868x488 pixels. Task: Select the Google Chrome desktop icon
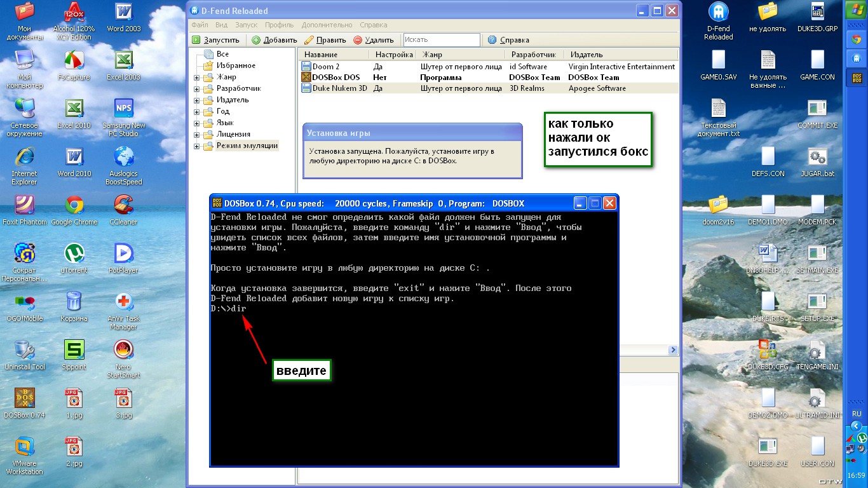(74, 206)
